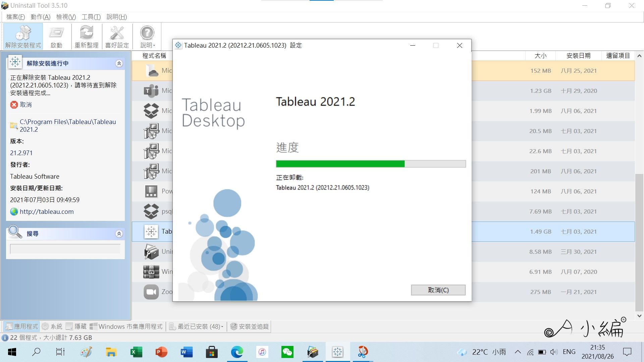The height and width of the screenshot is (362, 644).
Task: Open Windows Start menu
Action: (12, 352)
